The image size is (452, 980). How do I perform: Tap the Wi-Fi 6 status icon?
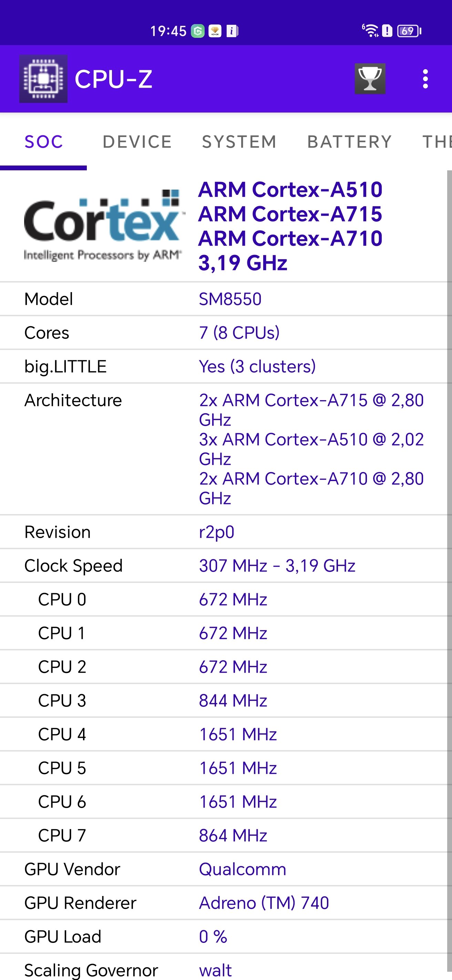(x=370, y=30)
